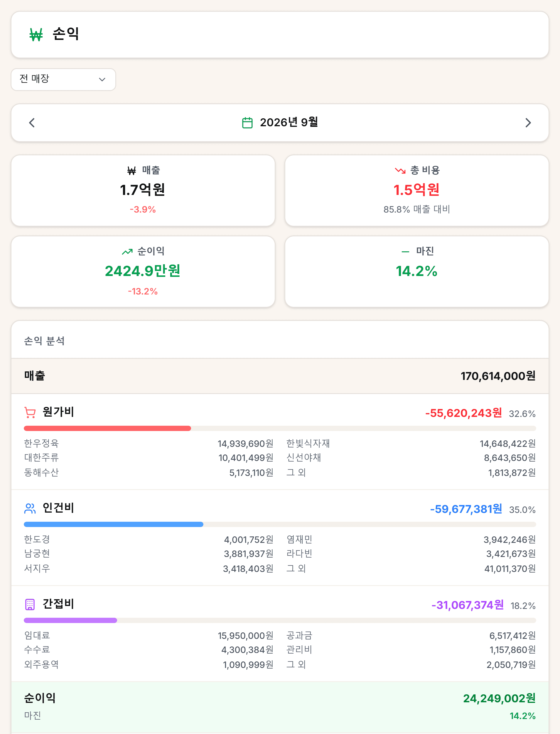This screenshot has height=734, width=560.
Task: Click the 한빛식자재 cost row
Action: [411, 444]
